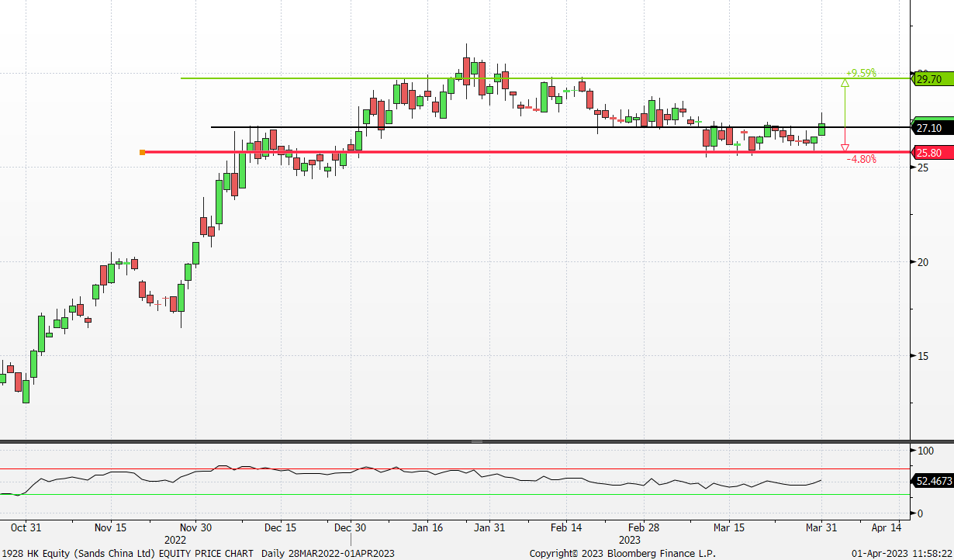Click the 25 price axis label
Viewport: 954px width, 560px height.
(x=923, y=167)
